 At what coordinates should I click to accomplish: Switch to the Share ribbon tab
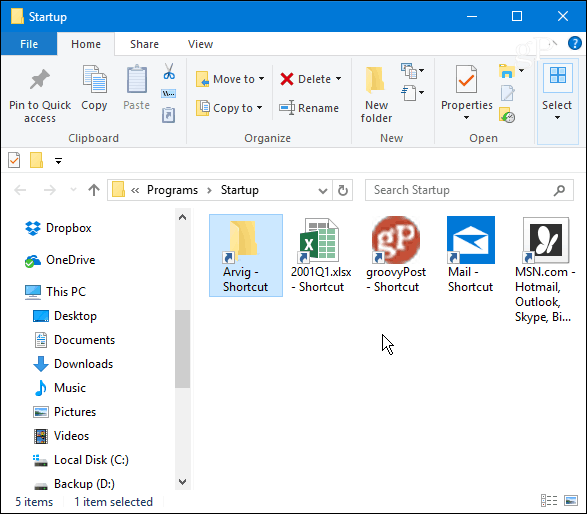tap(144, 44)
